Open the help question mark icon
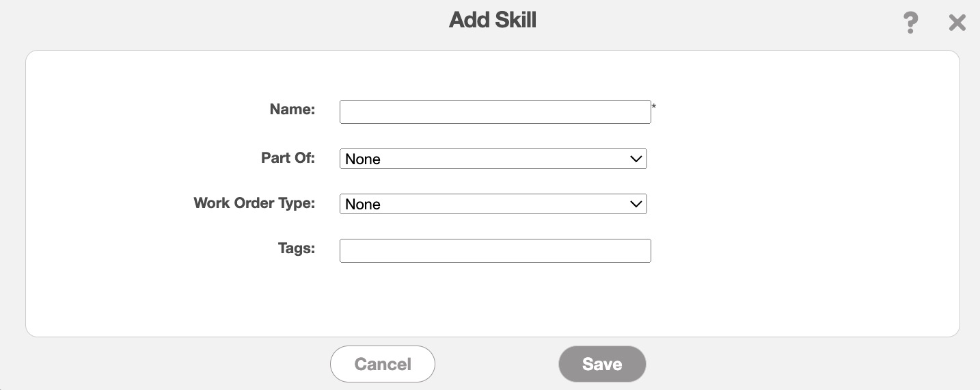 910,23
